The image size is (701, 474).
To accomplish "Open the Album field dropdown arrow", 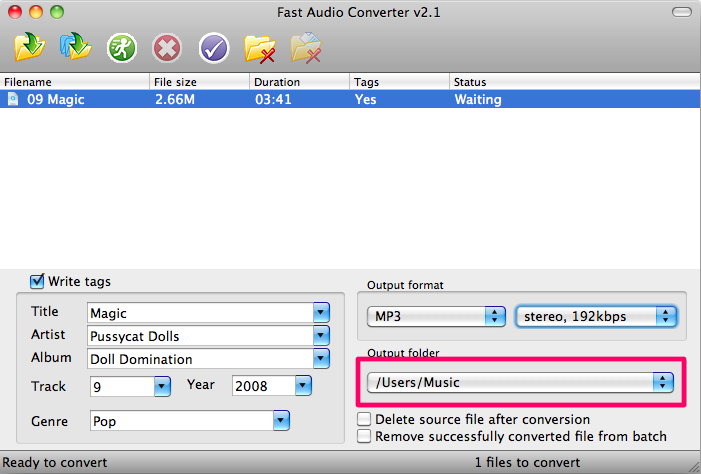I will (x=321, y=358).
